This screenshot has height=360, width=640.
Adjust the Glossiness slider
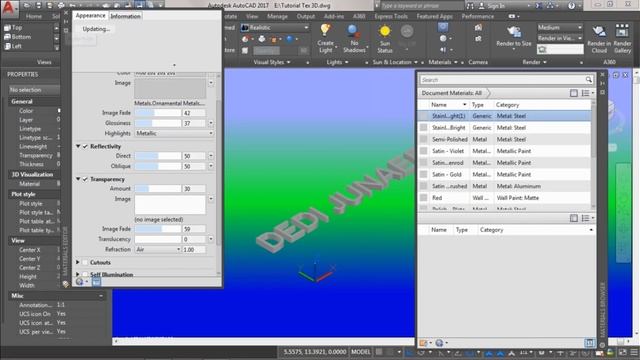pyautogui.click(x=158, y=123)
